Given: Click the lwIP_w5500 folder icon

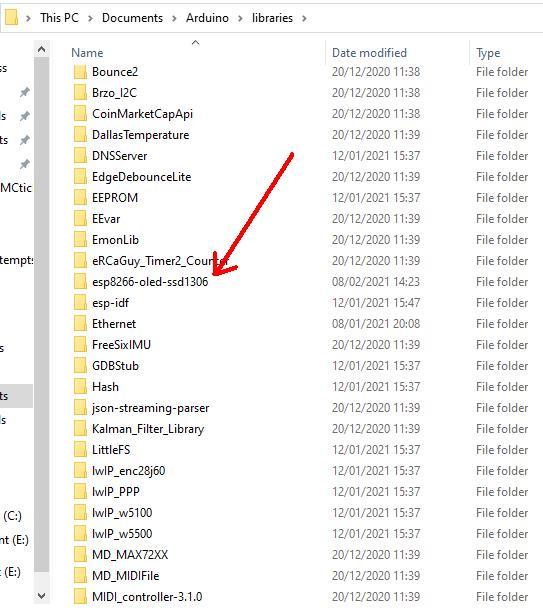Looking at the screenshot, I should pyautogui.click(x=80, y=534).
